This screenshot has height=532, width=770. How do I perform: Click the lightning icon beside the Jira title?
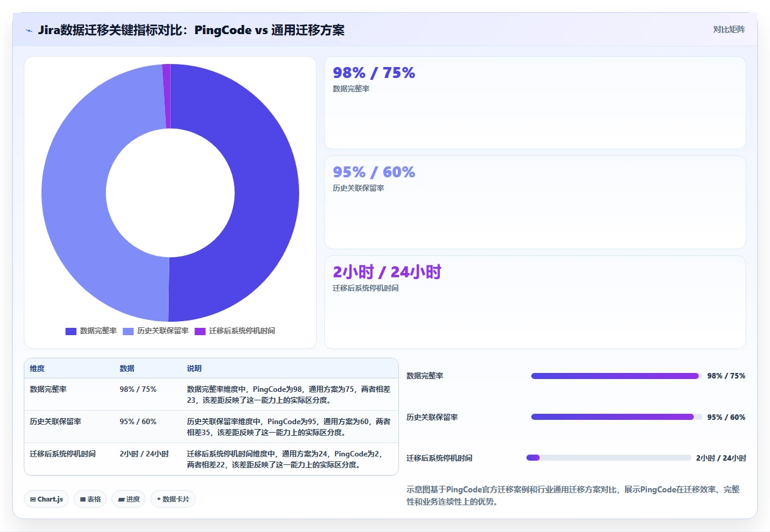click(29, 30)
